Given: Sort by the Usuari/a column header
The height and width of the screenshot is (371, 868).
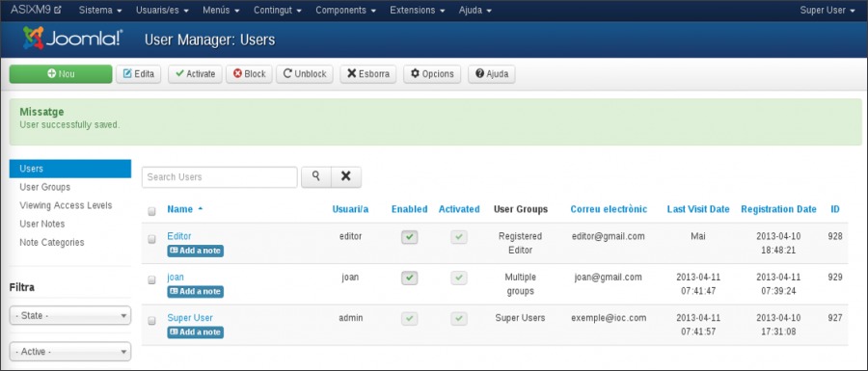Looking at the screenshot, I should (350, 209).
